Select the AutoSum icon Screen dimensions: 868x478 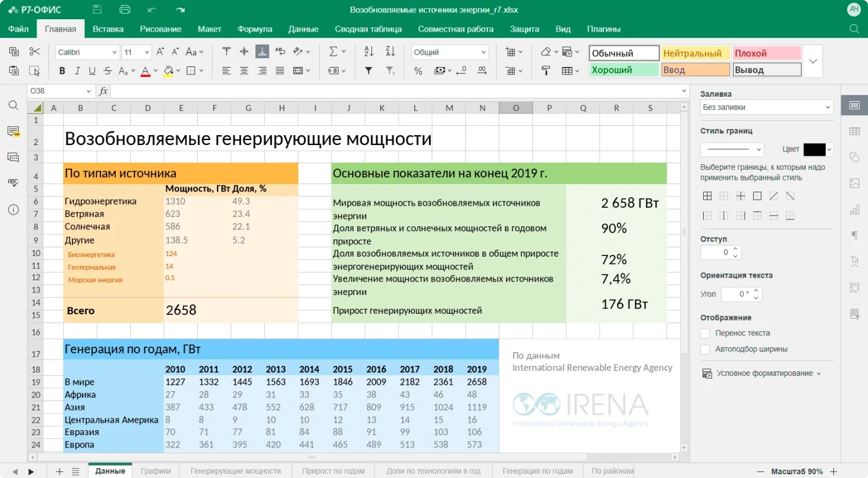pyautogui.click(x=334, y=52)
